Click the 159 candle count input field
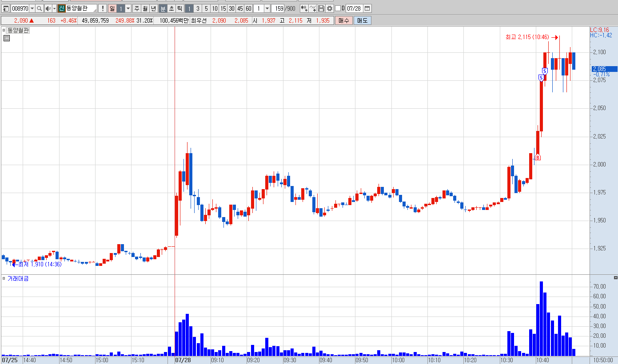 (x=277, y=8)
